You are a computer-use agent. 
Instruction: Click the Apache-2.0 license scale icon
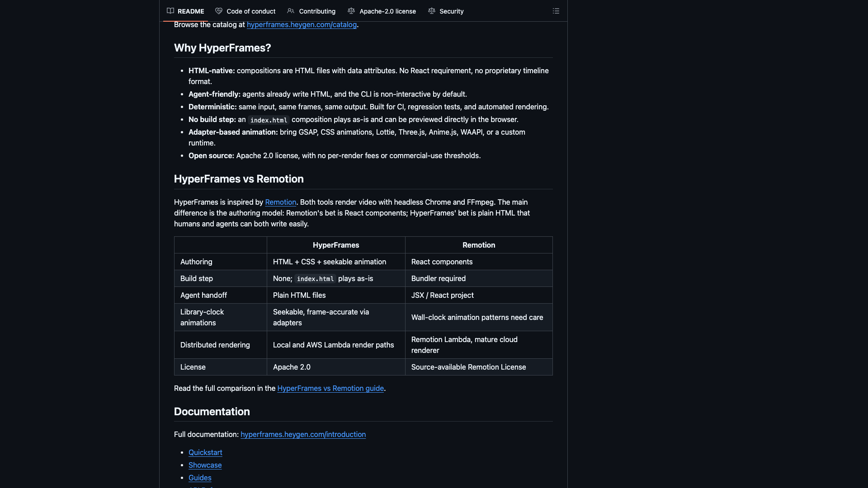(x=351, y=11)
